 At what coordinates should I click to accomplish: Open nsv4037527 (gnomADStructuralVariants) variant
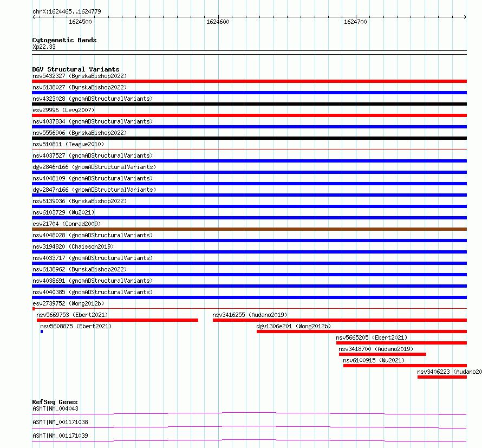[x=93, y=155]
